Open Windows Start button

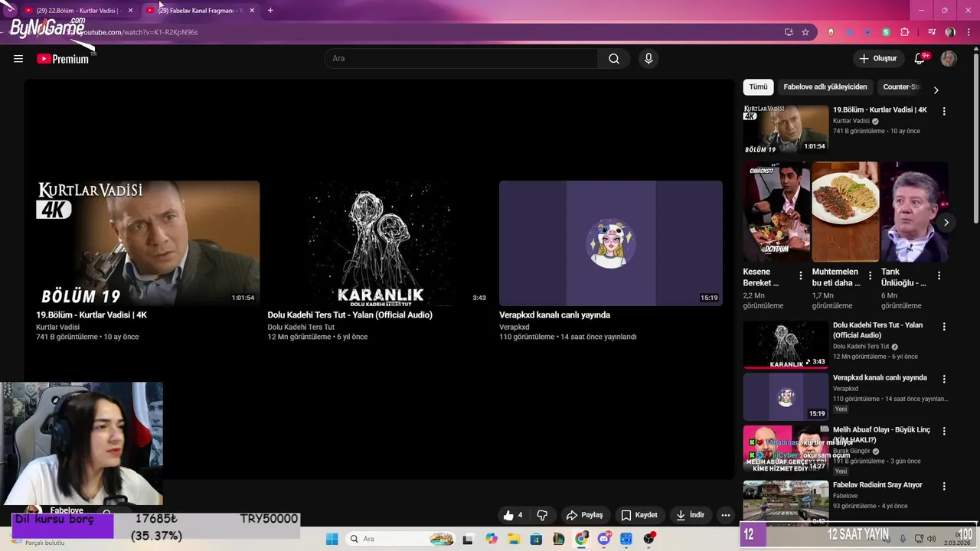[x=332, y=539]
